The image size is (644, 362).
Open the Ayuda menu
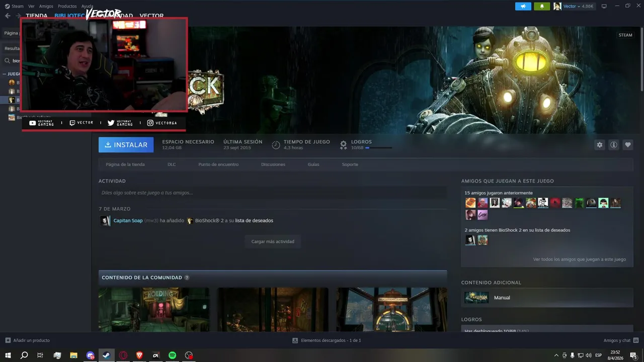tap(88, 6)
